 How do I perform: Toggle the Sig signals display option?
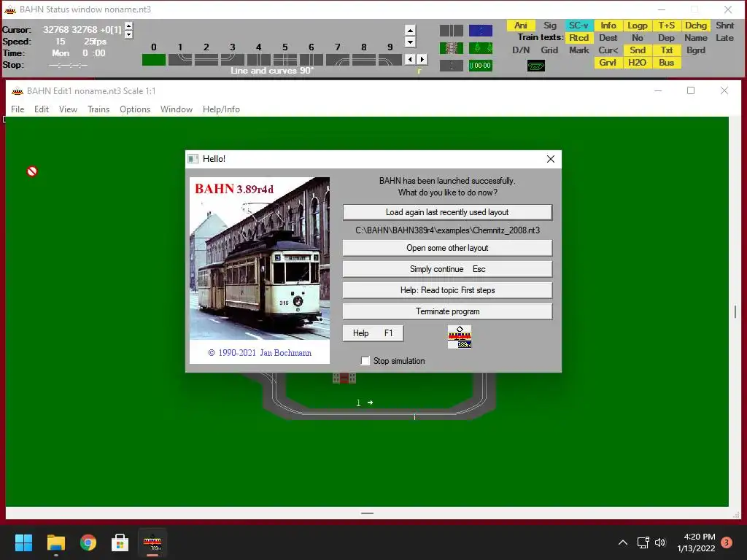[550, 26]
